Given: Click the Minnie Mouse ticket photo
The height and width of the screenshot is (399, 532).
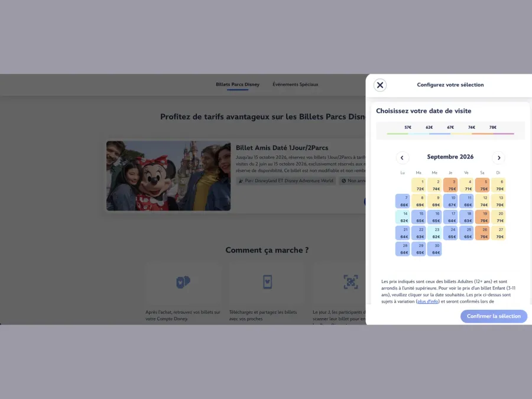Looking at the screenshot, I should (x=168, y=176).
